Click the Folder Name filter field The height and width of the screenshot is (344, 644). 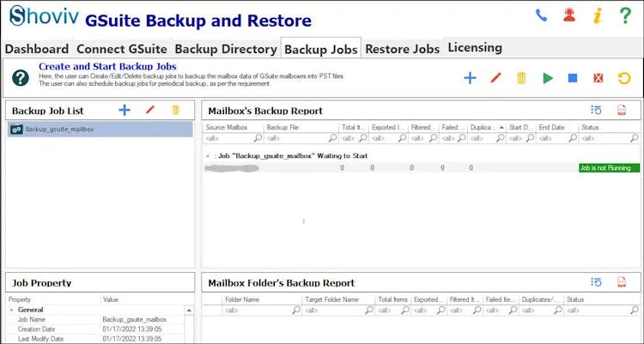(x=262, y=311)
